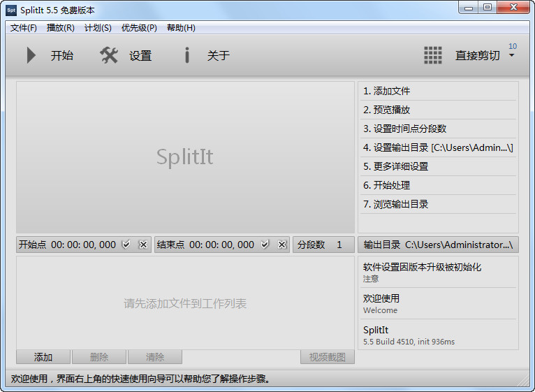The image size is (535, 392).
Task: Click the SplitIt video preview area
Action: coord(185,157)
